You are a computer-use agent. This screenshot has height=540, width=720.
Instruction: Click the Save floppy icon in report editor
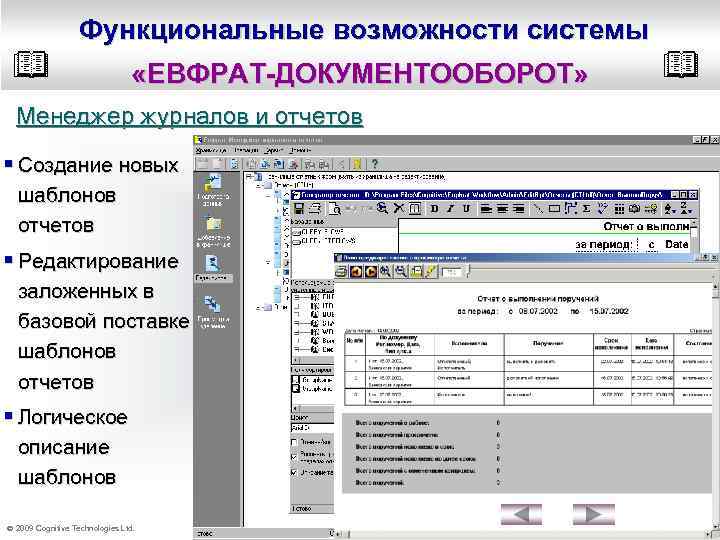click(x=299, y=209)
